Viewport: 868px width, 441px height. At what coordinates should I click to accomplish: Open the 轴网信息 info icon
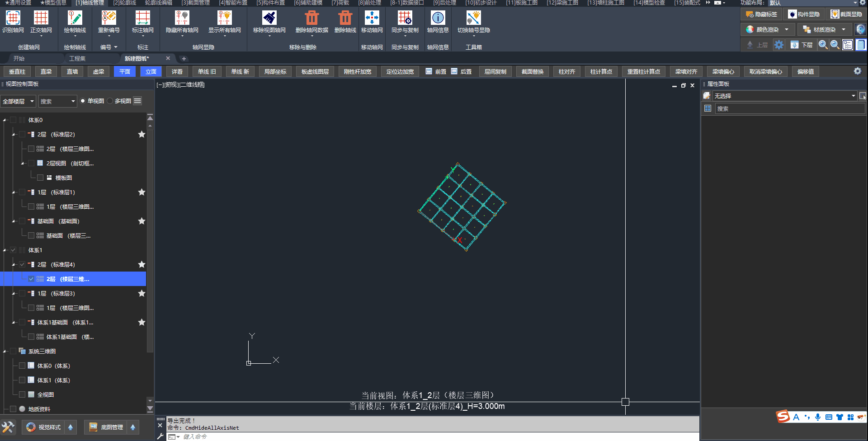click(x=438, y=18)
